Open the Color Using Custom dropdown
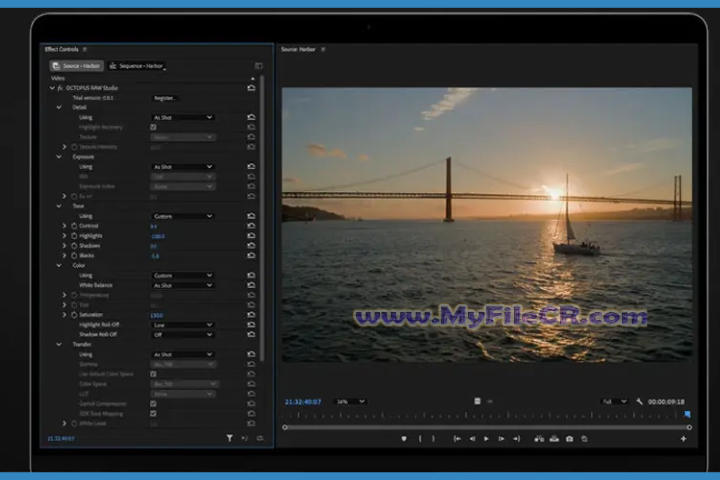 pyautogui.click(x=183, y=275)
